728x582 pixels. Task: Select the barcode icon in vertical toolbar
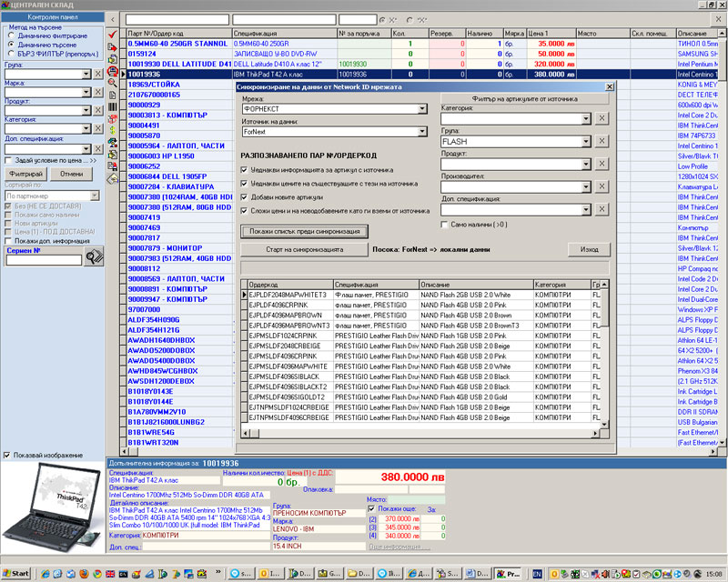tap(112, 106)
